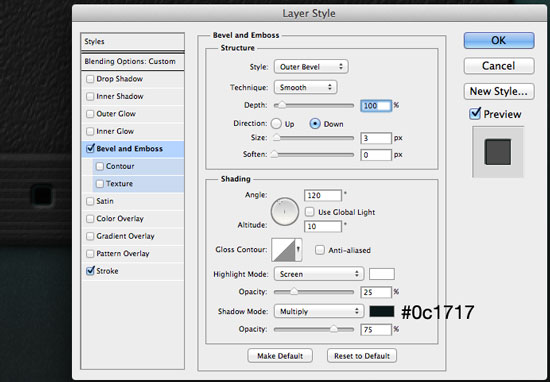Click the Size slider handle

click(x=276, y=138)
